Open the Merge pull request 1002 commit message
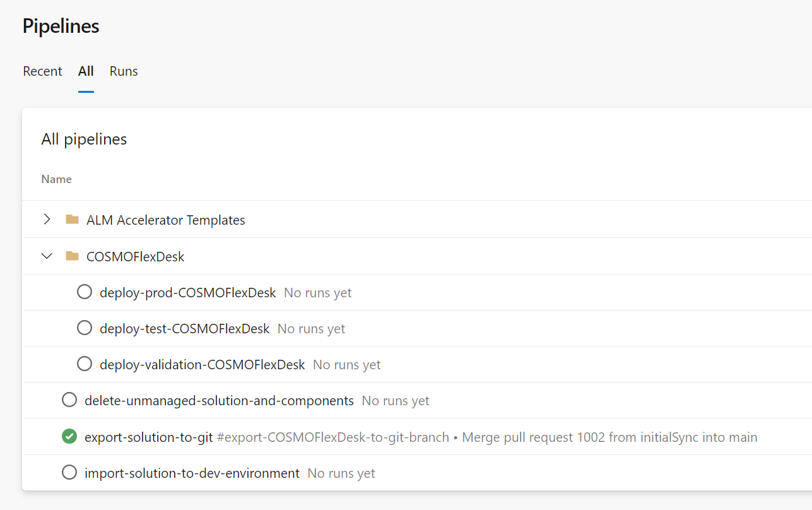812x510 pixels. tap(609, 436)
